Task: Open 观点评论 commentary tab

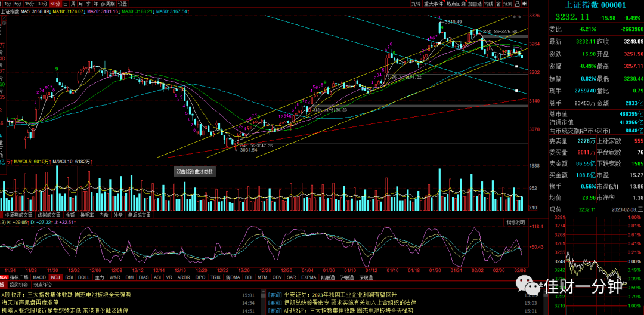Action: (x=43, y=284)
